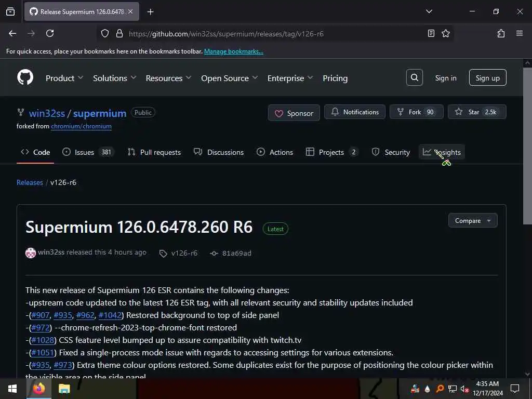The width and height of the screenshot is (532, 399).
Task: Click the Firefox icon in the taskbar
Action: [x=39, y=389]
